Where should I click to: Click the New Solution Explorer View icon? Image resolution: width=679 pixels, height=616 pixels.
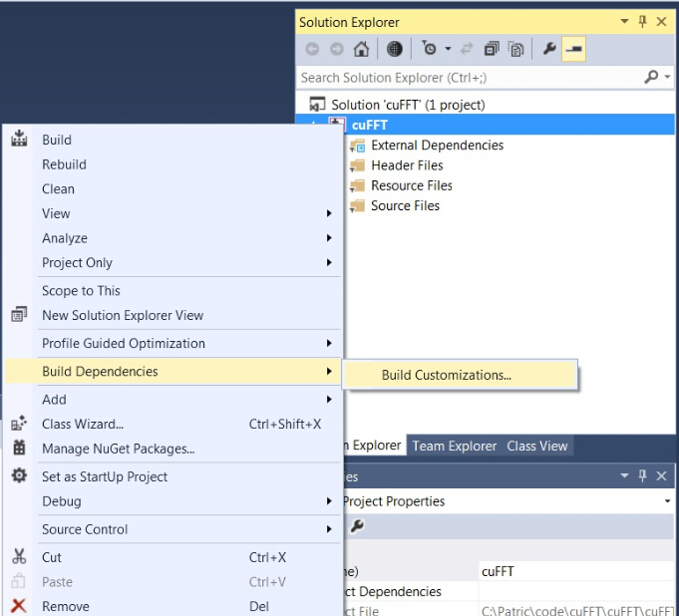(19, 314)
